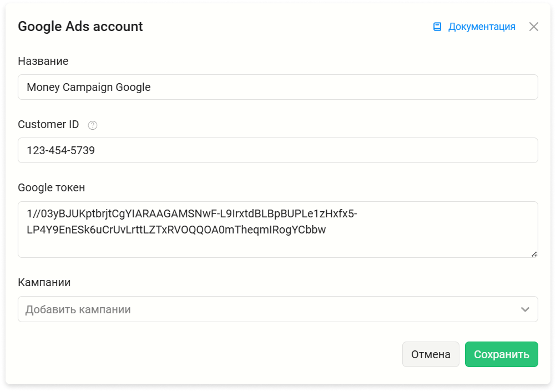556x392 pixels.
Task: Click token line ending in RogYCbbw
Action: point(176,230)
